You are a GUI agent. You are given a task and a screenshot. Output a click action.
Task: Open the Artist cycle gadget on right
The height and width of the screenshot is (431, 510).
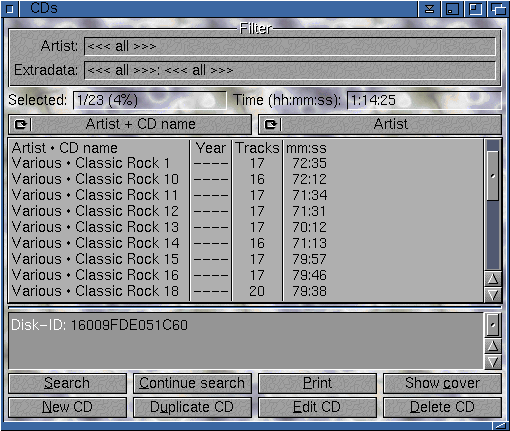point(380,125)
